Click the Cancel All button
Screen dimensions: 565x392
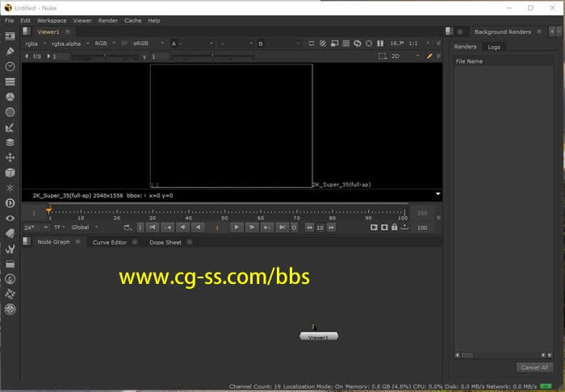pos(534,367)
